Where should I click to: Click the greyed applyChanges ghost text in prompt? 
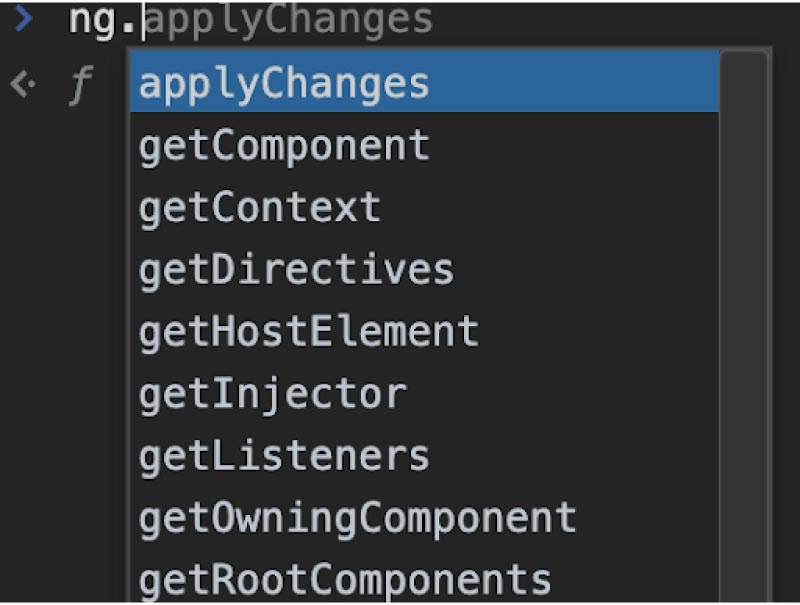pyautogui.click(x=289, y=21)
